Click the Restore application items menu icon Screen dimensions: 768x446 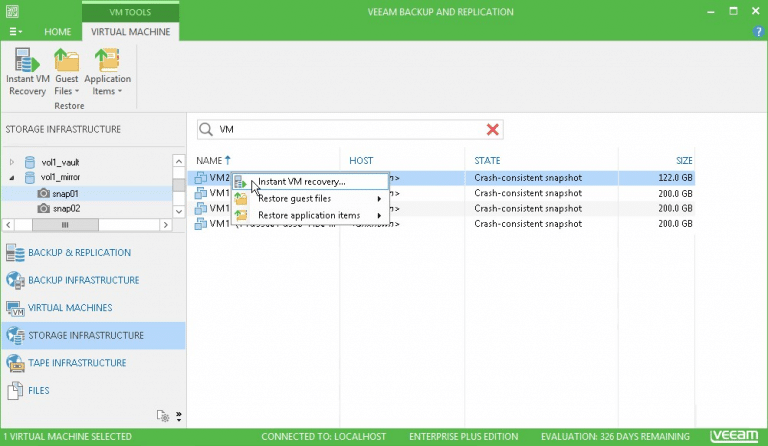point(240,215)
